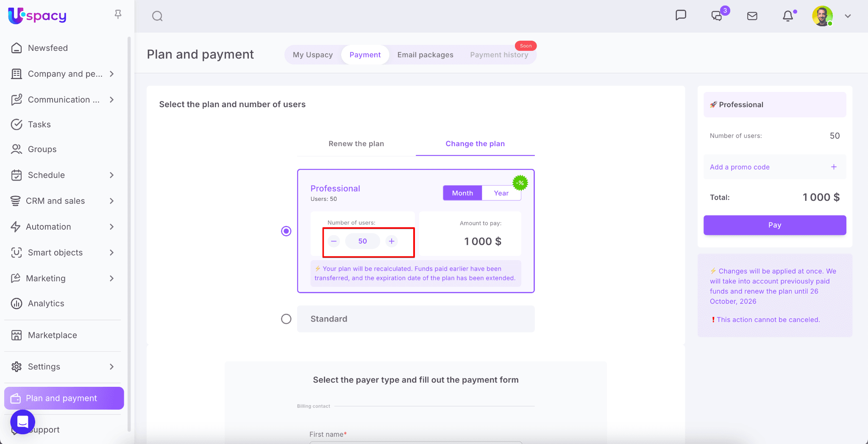This screenshot has width=868, height=444.
Task: Open the Renew the plan tab
Action: (x=356, y=144)
